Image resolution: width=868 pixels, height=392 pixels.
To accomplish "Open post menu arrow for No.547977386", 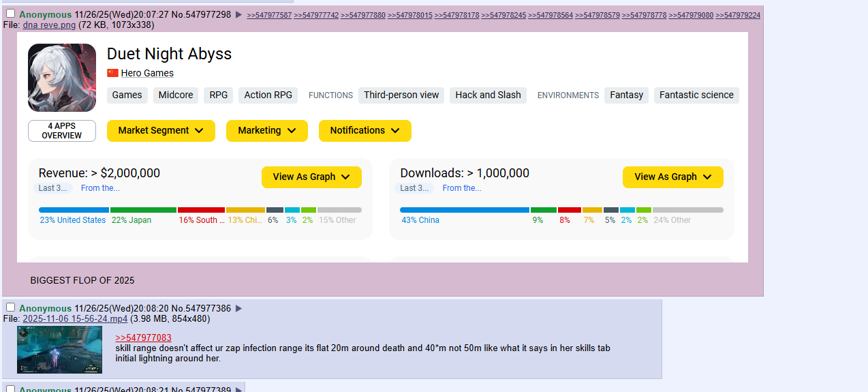I will (238, 308).
